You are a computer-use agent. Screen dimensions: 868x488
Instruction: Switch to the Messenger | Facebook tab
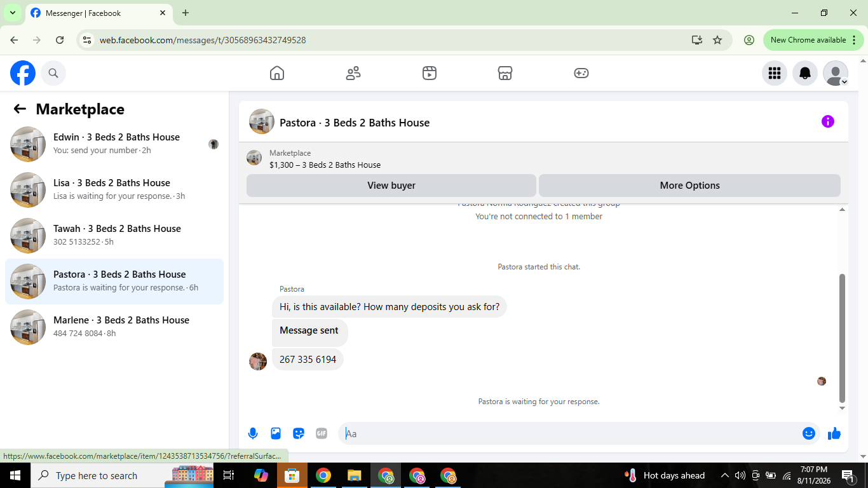(x=98, y=13)
